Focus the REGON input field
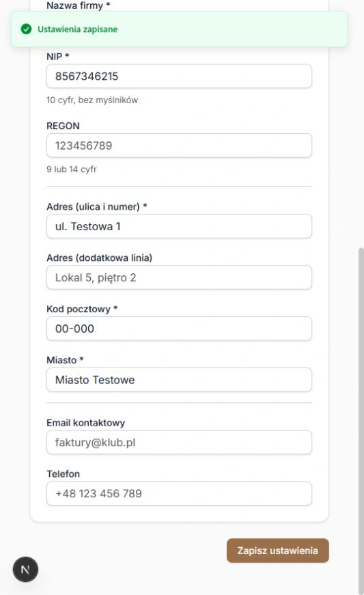 point(179,146)
